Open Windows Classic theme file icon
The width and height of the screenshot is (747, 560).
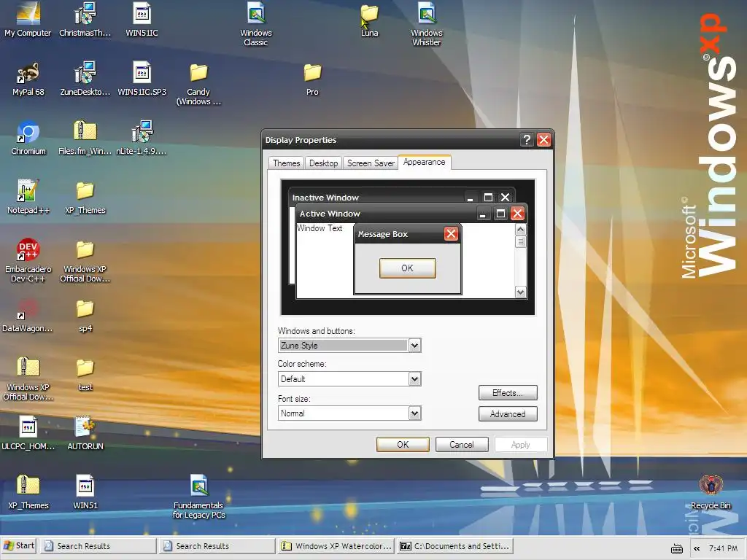click(256, 24)
